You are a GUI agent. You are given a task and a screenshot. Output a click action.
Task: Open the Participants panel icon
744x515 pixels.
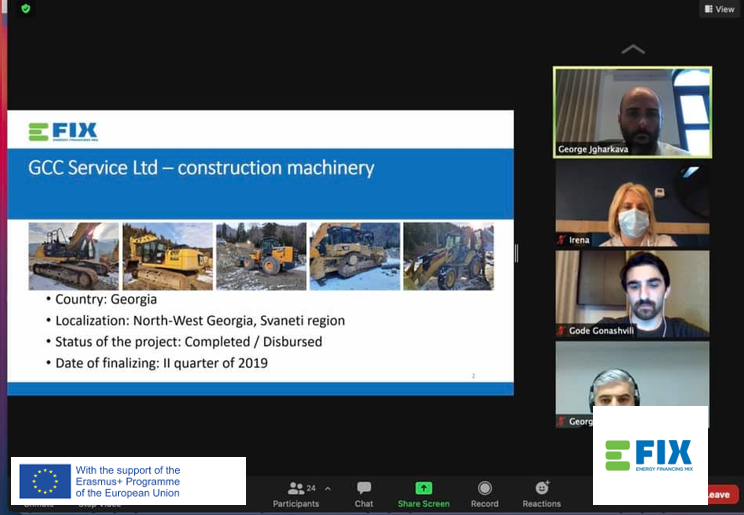click(x=296, y=488)
